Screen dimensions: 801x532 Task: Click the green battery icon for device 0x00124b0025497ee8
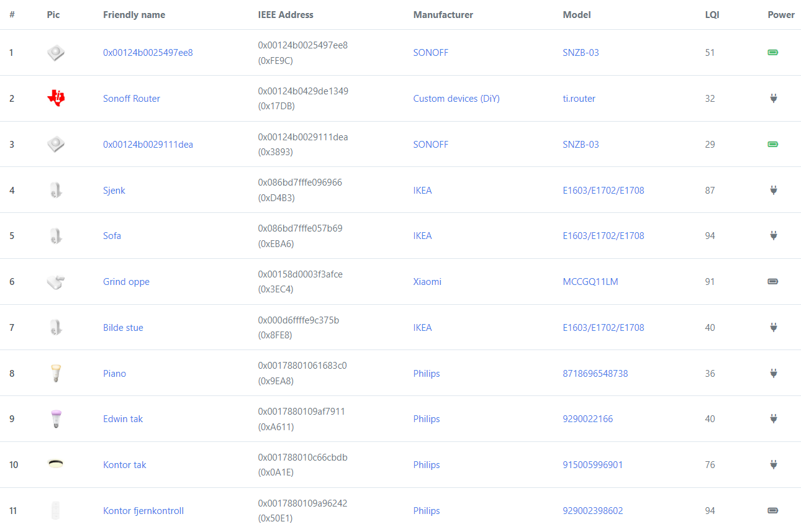[x=772, y=52]
